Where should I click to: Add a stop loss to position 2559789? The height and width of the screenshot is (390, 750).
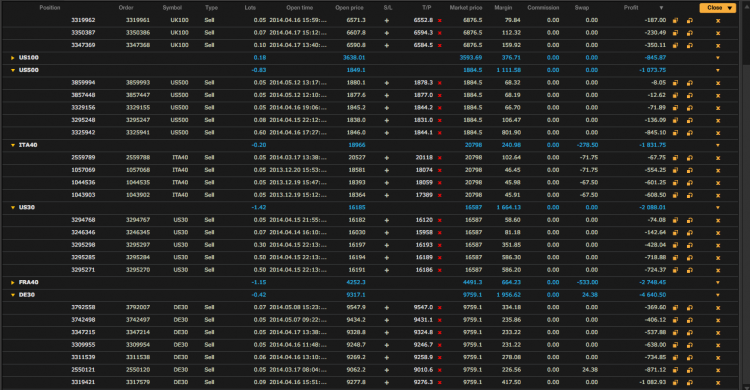coord(386,157)
